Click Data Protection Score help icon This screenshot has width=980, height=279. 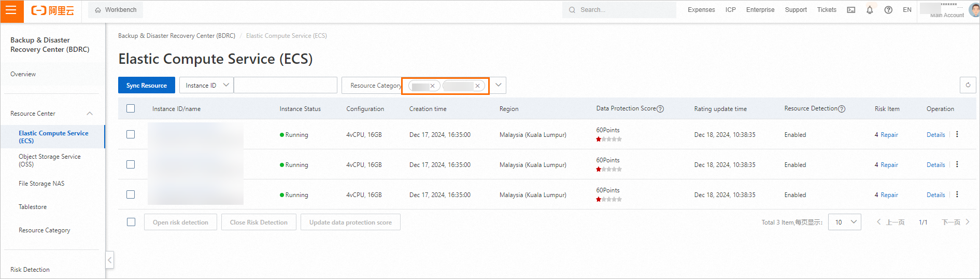(x=660, y=109)
